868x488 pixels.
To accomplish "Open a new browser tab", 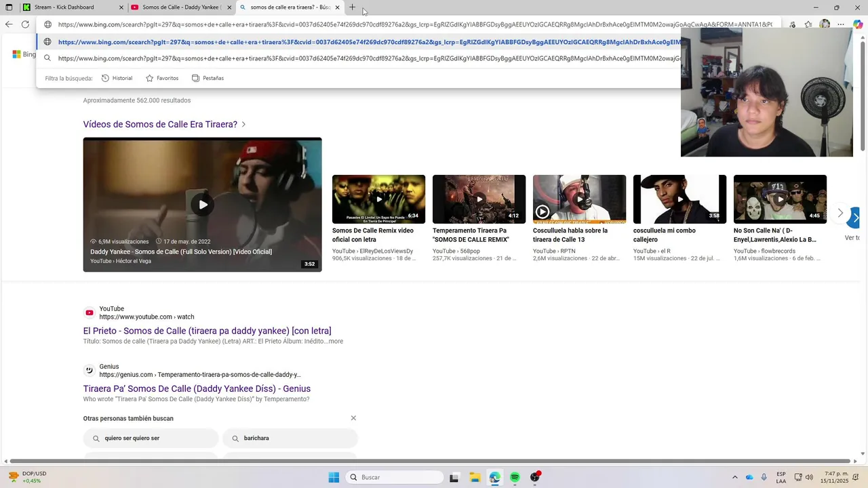I will click(x=352, y=7).
